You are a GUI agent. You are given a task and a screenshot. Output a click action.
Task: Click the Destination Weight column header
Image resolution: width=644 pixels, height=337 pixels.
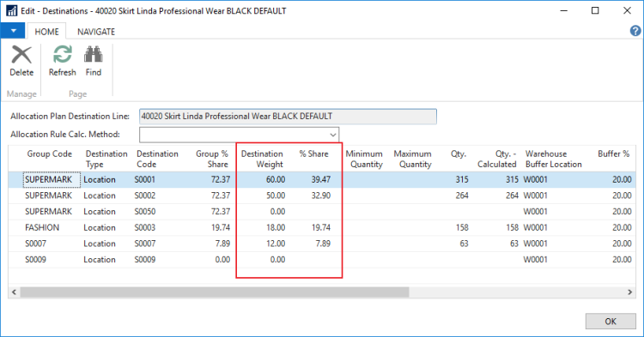pos(262,159)
